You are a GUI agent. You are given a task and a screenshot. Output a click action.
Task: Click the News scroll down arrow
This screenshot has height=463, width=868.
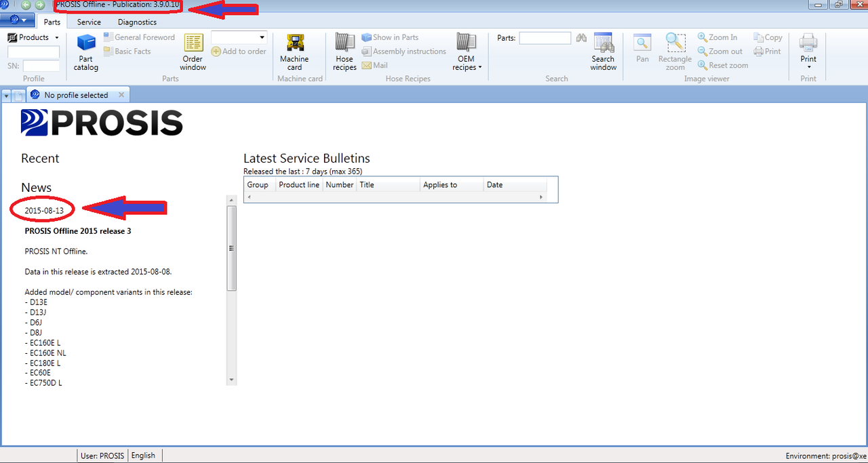coord(231,380)
